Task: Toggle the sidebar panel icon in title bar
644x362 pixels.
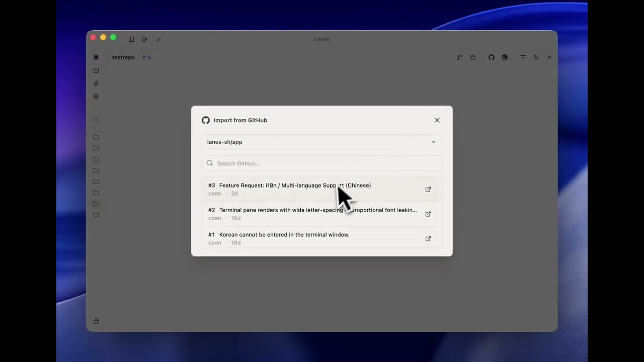Action: coord(131,39)
